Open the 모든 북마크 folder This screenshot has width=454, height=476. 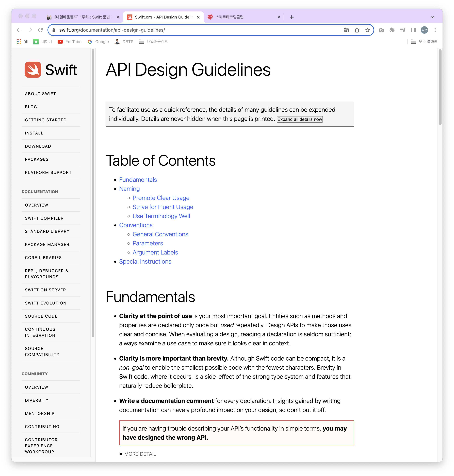point(424,42)
